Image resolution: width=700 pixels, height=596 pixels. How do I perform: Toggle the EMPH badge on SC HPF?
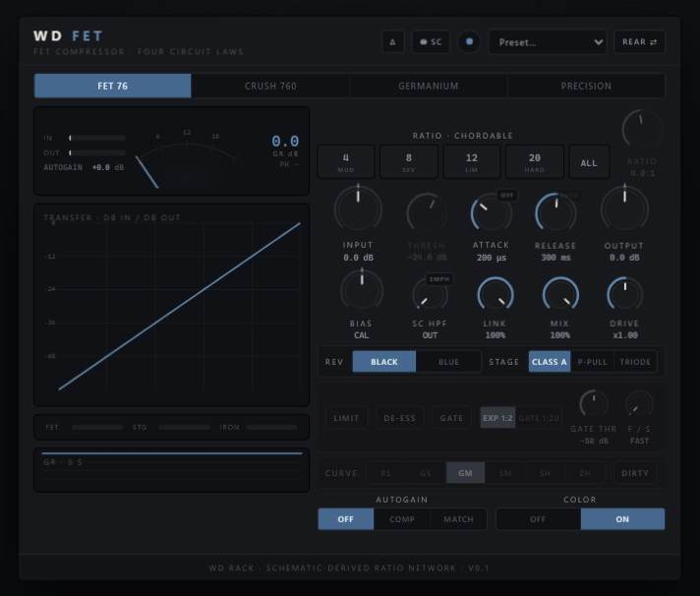click(439, 279)
